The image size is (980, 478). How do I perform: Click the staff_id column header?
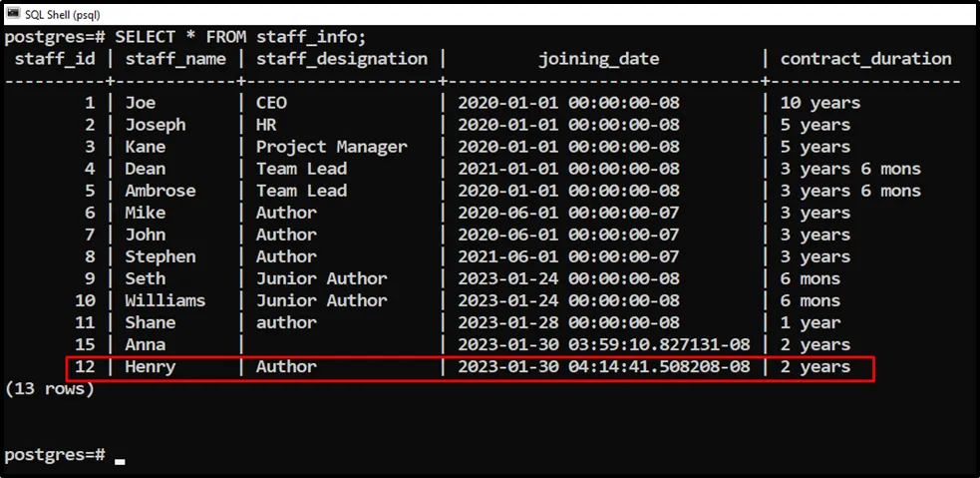coord(58,59)
